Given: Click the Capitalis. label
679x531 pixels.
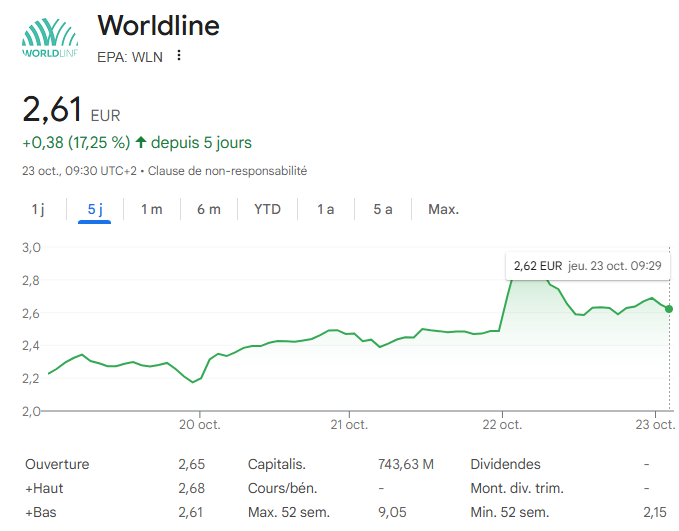Looking at the screenshot, I should point(277,464).
